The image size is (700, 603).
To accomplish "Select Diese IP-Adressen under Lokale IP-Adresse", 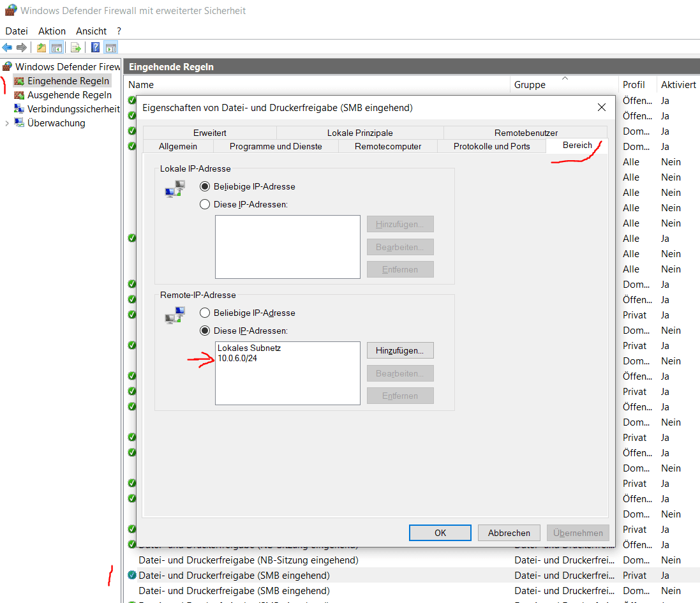I will [x=204, y=204].
